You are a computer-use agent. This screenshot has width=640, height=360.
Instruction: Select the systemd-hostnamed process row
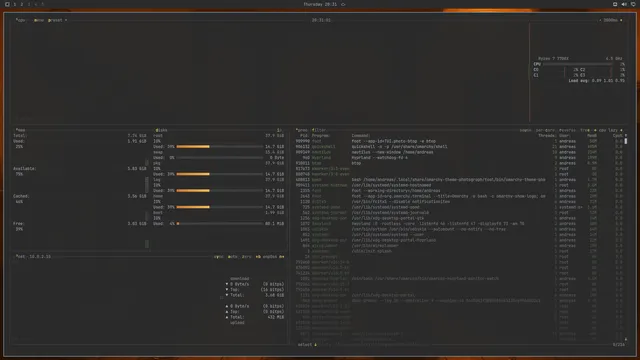tap(459, 185)
